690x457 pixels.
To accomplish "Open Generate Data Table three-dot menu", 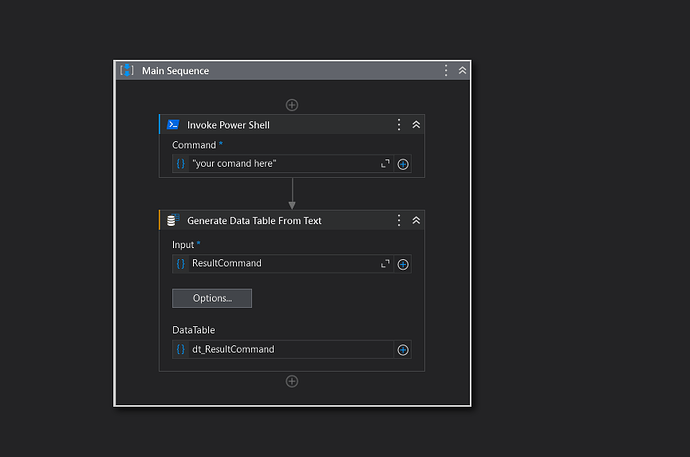I will coord(399,220).
